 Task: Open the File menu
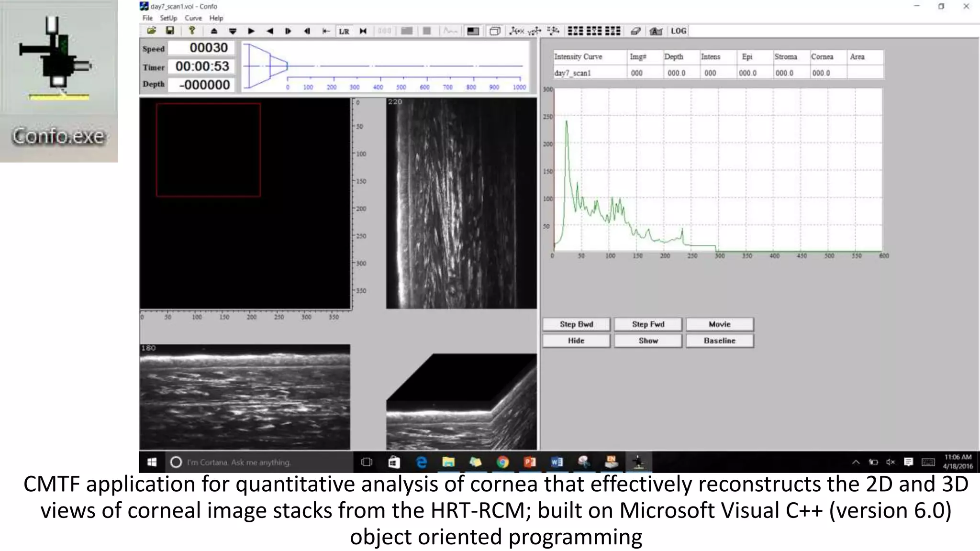[x=147, y=18]
